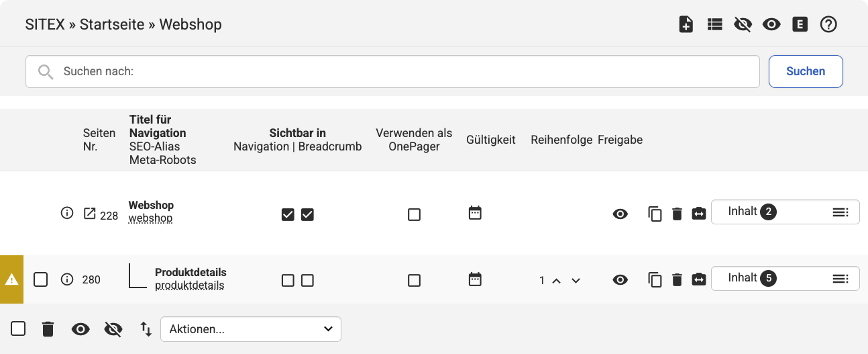The width and height of the screenshot is (868, 354).
Task: Click move icon in Webshop row
Action: (x=698, y=214)
